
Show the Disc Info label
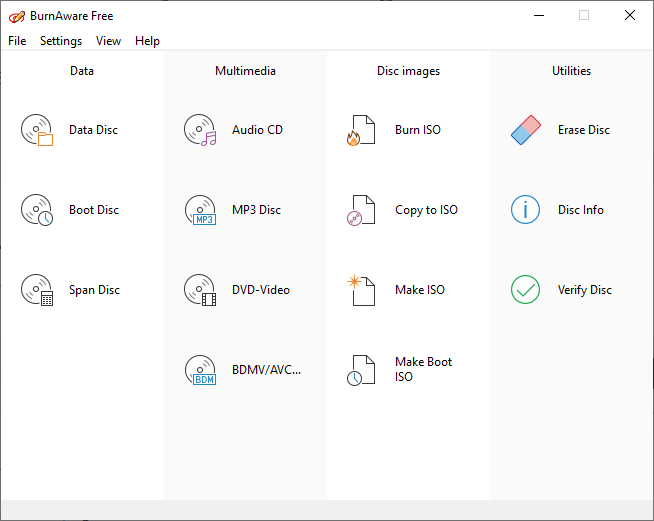(x=581, y=210)
